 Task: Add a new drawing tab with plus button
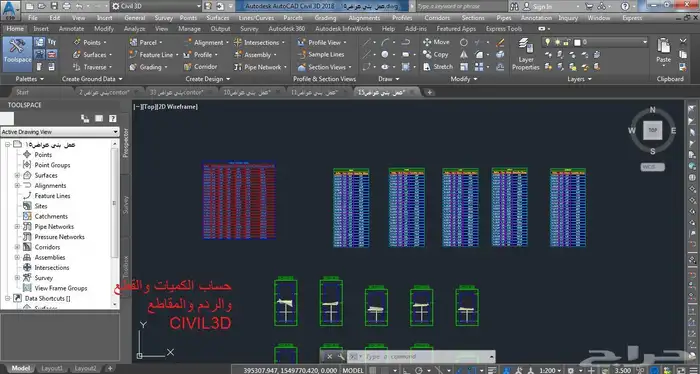[x=429, y=92]
